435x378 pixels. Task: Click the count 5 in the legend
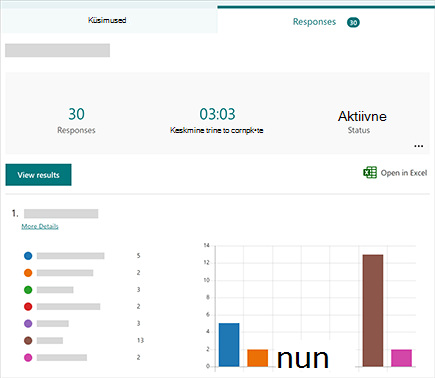138,256
